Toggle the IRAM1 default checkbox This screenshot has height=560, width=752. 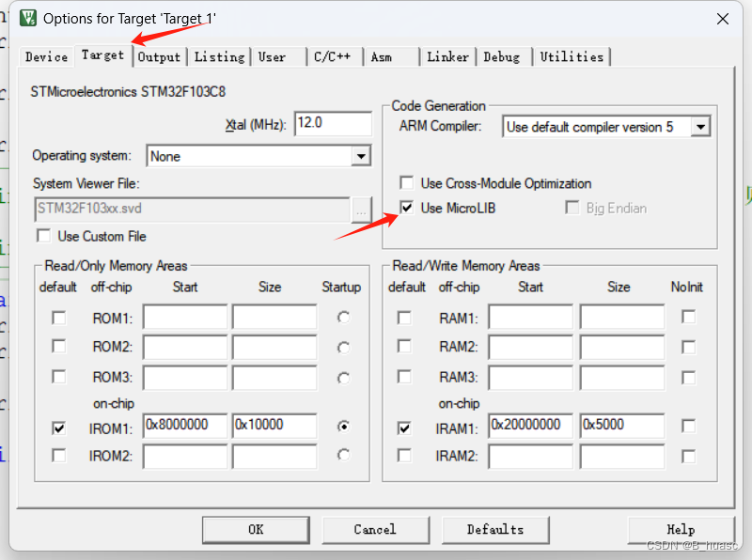click(x=404, y=428)
